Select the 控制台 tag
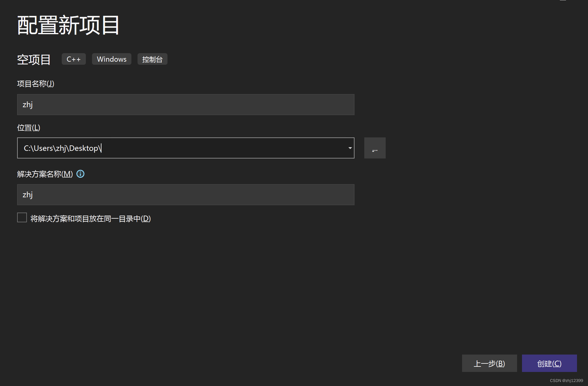The image size is (588, 386). click(152, 59)
